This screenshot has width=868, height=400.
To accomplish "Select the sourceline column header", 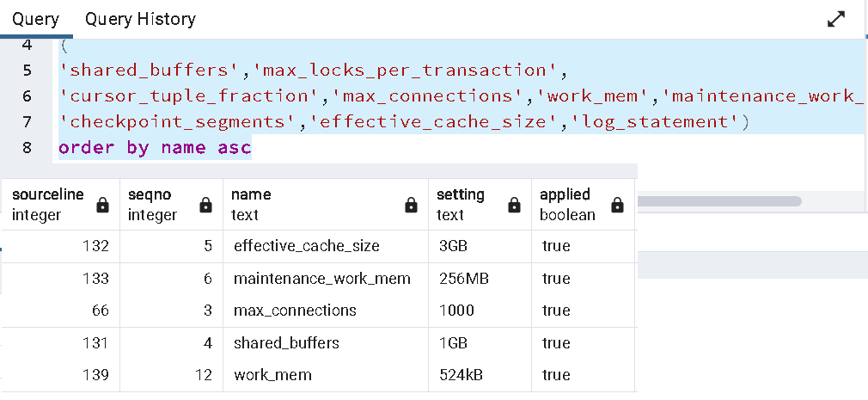I will [60, 205].
